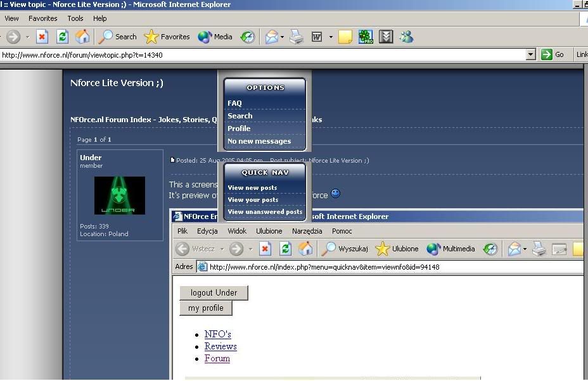
Task: Open the outer address bar dropdown list
Action: (x=530, y=54)
